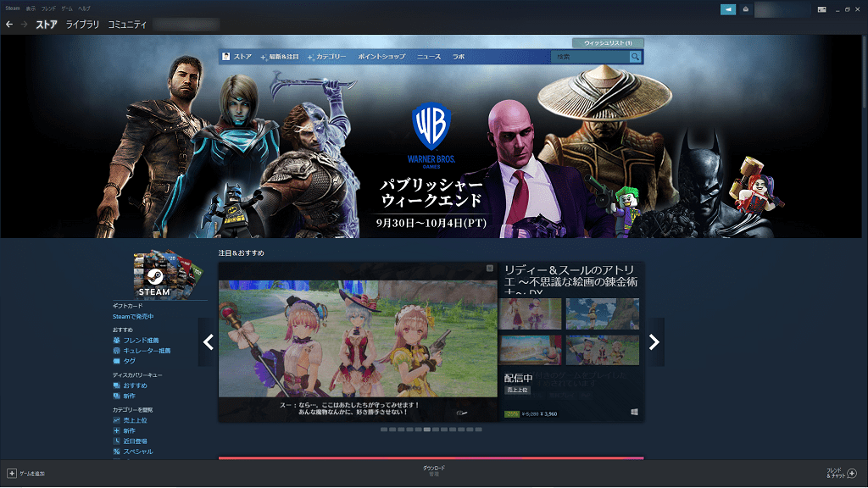This screenshot has height=488, width=868.
Task: Click the plus icon beside category 新作
Action: point(116,430)
